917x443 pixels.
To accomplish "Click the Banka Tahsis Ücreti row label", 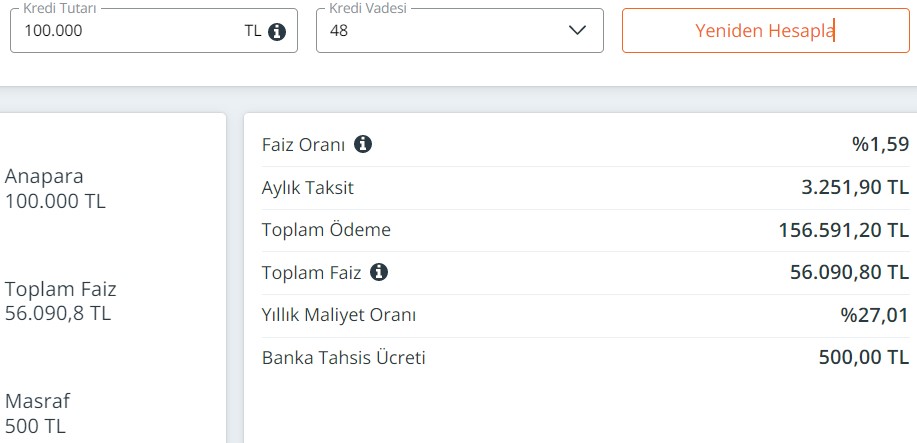I will 343,358.
